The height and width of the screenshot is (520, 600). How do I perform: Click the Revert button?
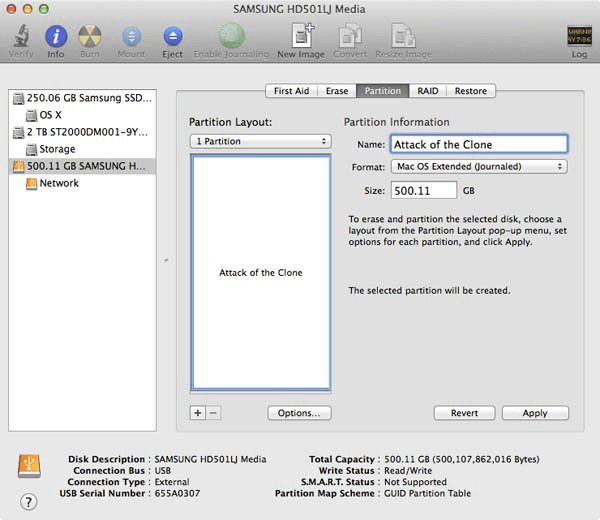click(x=464, y=413)
